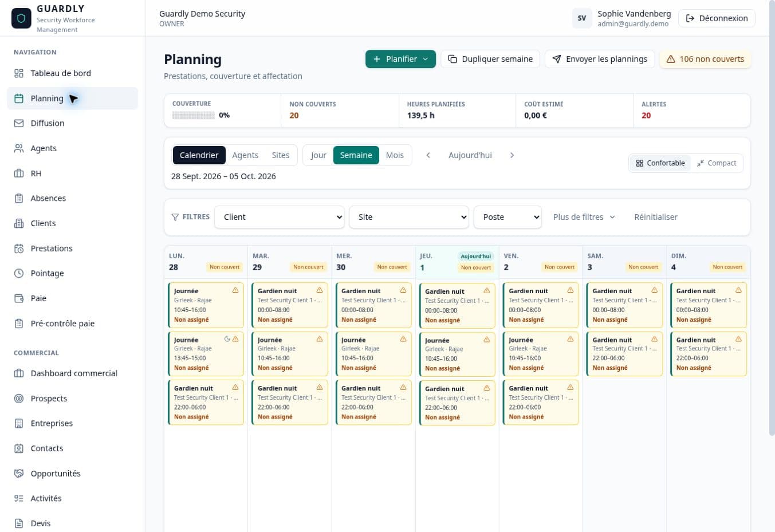Click the Agents people icon

(x=19, y=148)
